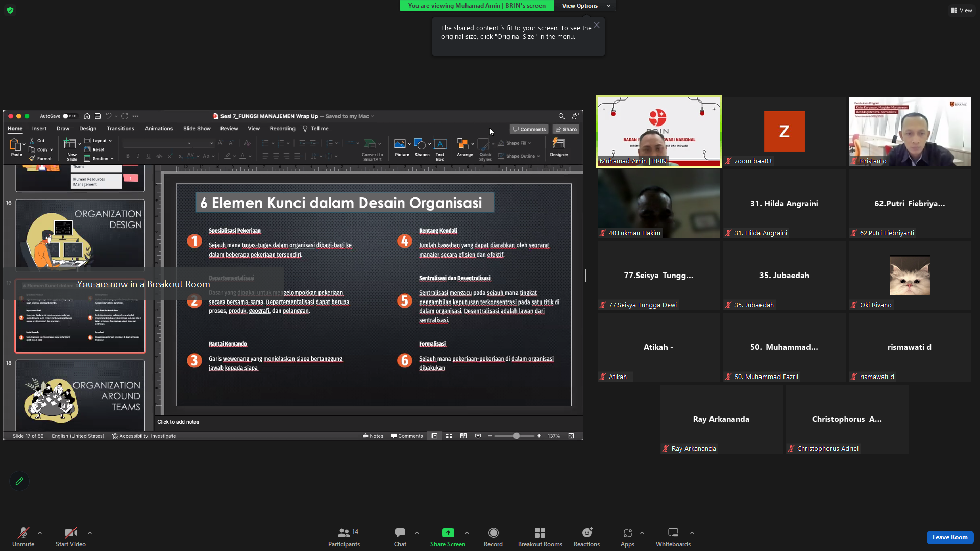Toggle AutoSave switch in PowerPoint
The width and height of the screenshot is (980, 551).
(69, 116)
